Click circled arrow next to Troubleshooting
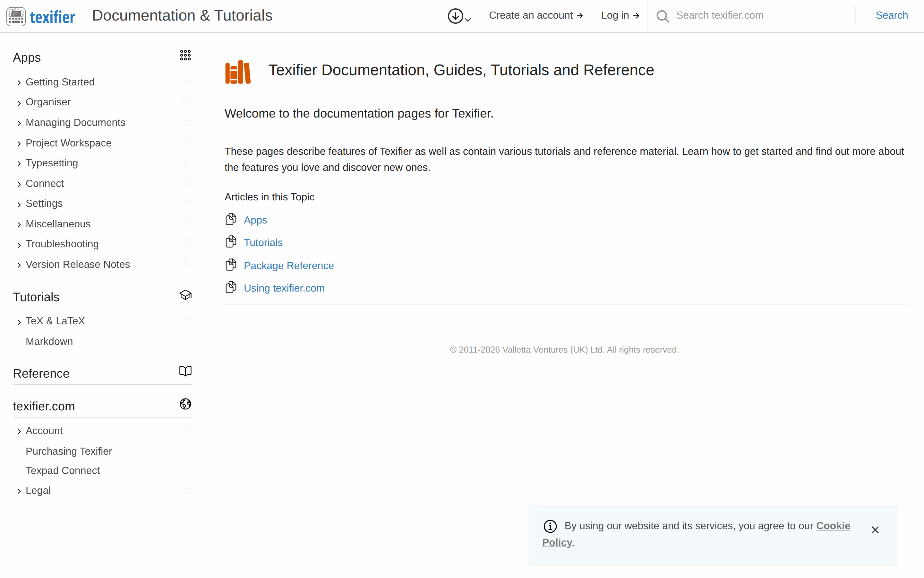The image size is (924, 578). click(186, 242)
